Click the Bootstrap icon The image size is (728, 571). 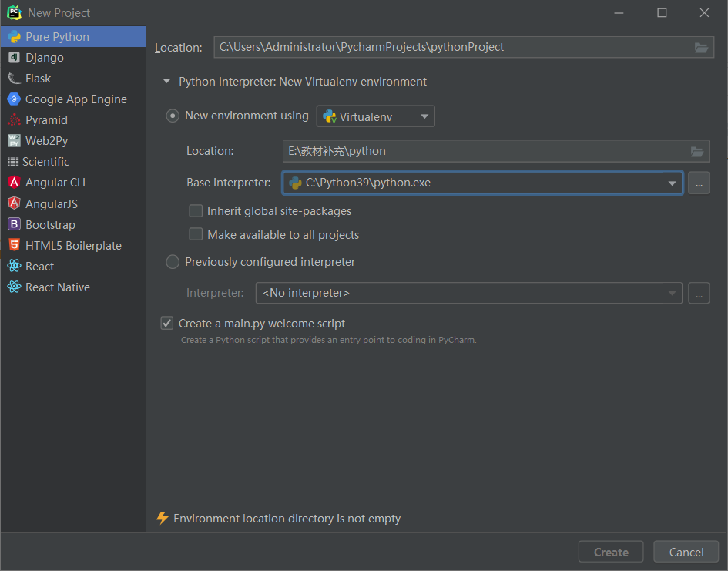tap(15, 224)
